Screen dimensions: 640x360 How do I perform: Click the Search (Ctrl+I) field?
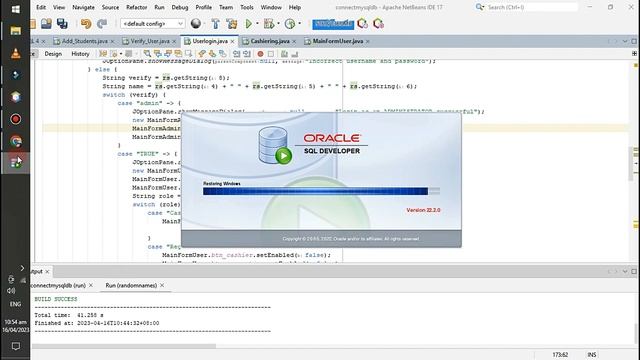(532, 7)
